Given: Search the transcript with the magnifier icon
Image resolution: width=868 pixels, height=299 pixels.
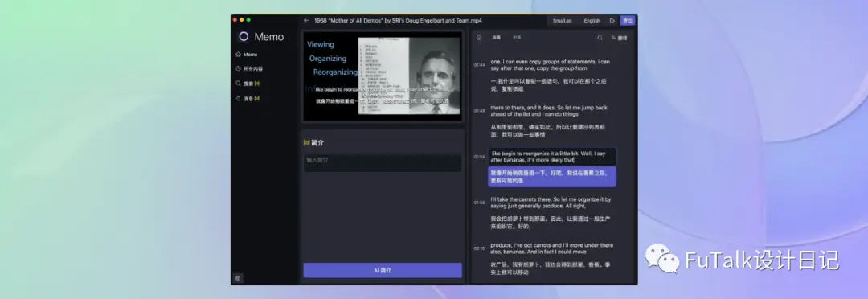Looking at the screenshot, I should click(x=600, y=39).
